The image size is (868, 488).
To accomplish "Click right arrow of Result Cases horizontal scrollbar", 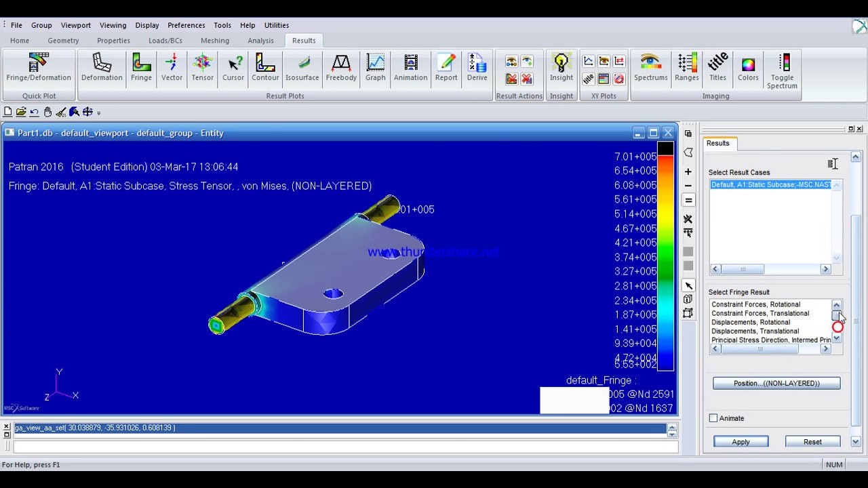I will pyautogui.click(x=825, y=270).
